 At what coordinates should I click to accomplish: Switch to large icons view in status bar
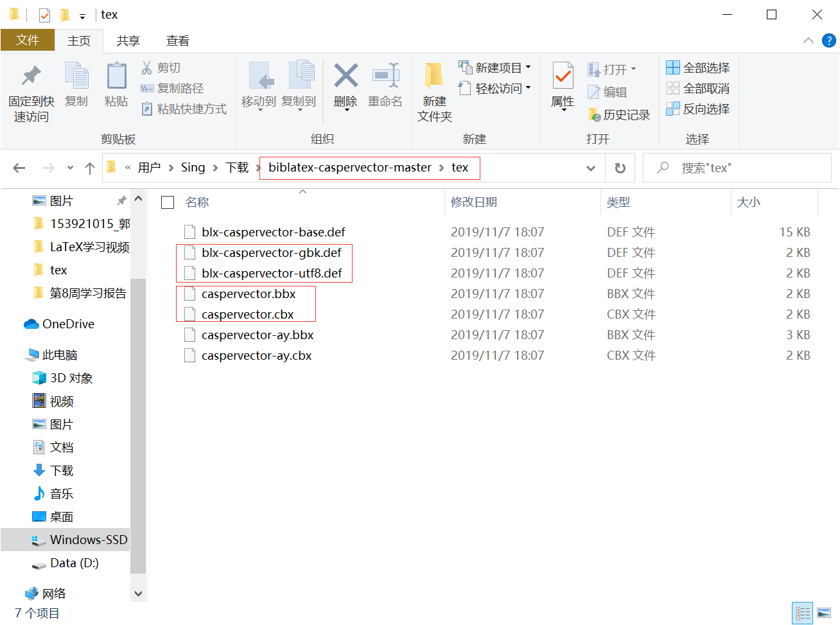click(x=825, y=612)
